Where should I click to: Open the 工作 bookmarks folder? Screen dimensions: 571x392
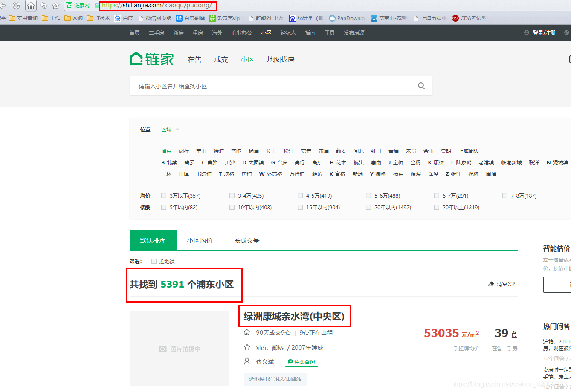(51, 18)
